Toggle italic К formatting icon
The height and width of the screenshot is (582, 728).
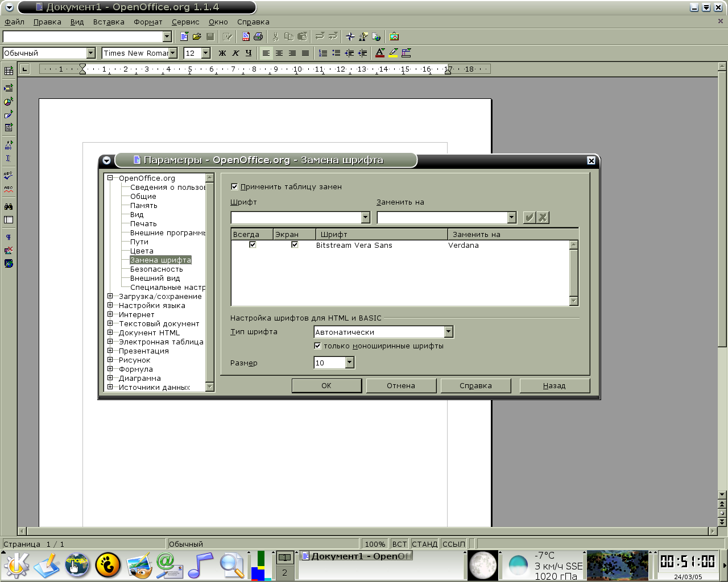[235, 53]
